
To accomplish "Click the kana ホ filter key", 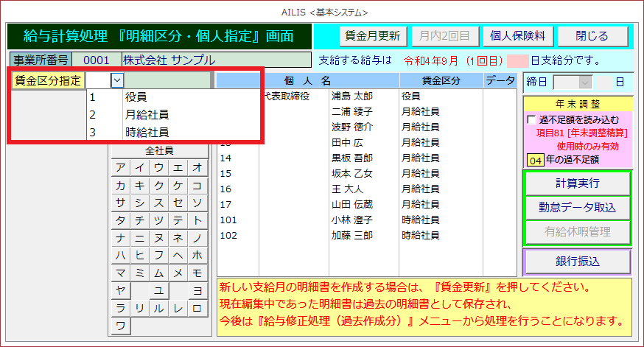I will [197, 255].
